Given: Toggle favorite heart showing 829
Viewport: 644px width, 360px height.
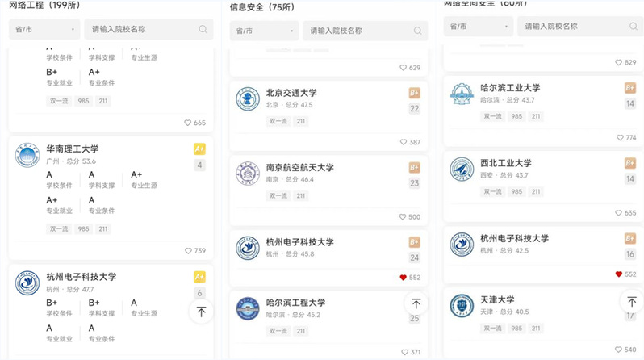Looking at the screenshot, I should pos(618,62).
